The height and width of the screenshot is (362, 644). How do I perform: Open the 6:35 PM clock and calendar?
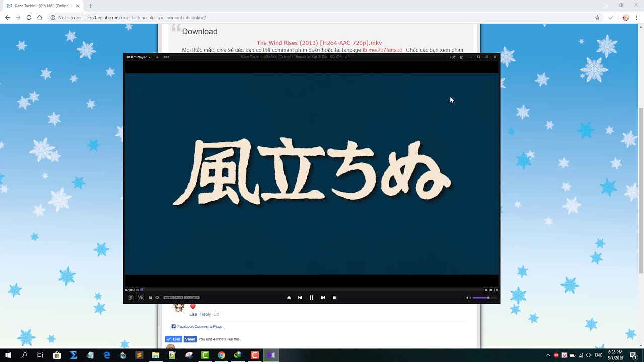coord(615,355)
